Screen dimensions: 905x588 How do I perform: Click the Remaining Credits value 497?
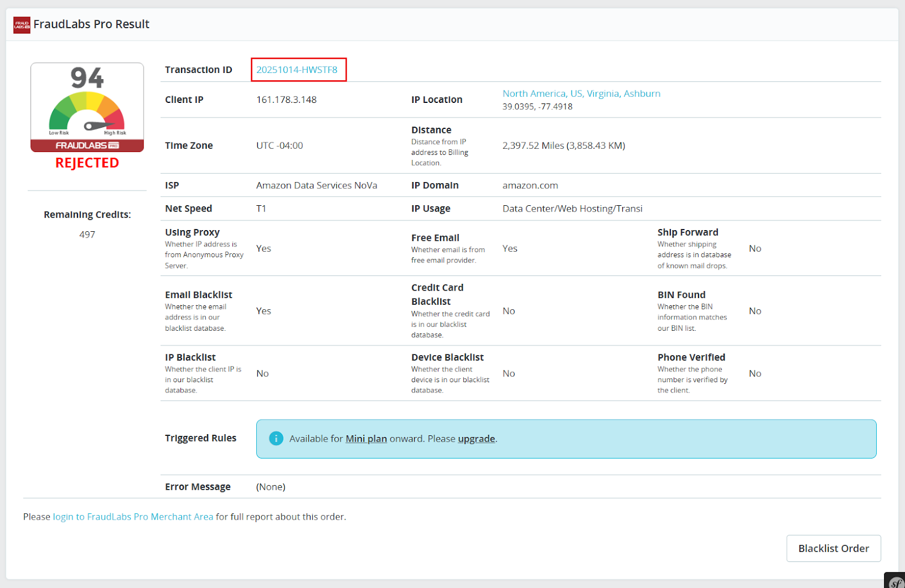(x=87, y=235)
